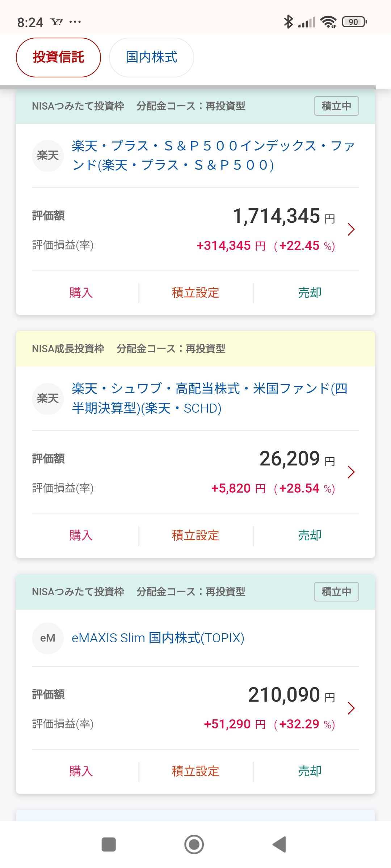Switch to the 国内株式 tab

151,57
